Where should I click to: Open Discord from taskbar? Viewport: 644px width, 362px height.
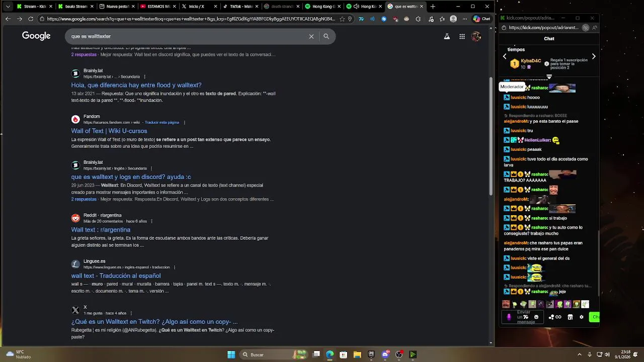click(x=385, y=354)
